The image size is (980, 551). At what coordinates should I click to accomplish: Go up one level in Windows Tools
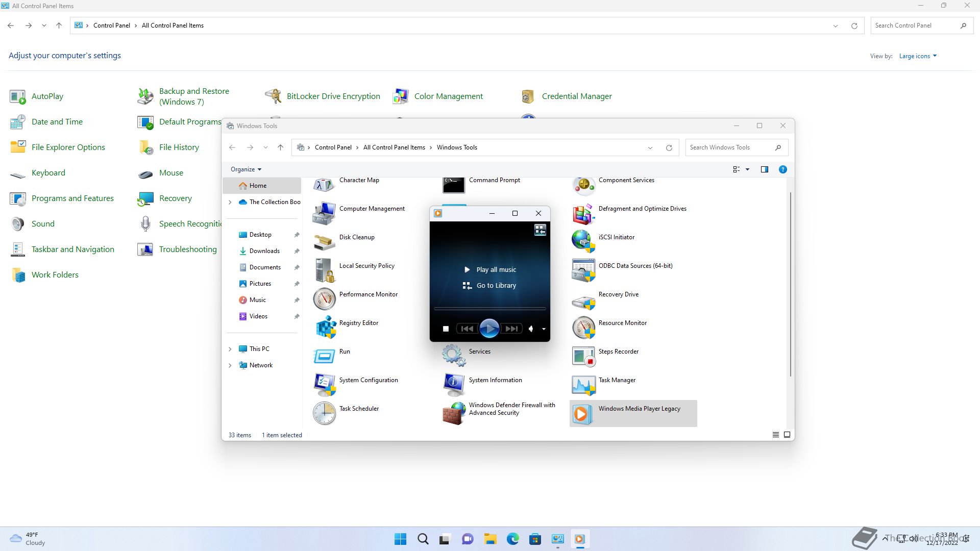[x=280, y=147]
